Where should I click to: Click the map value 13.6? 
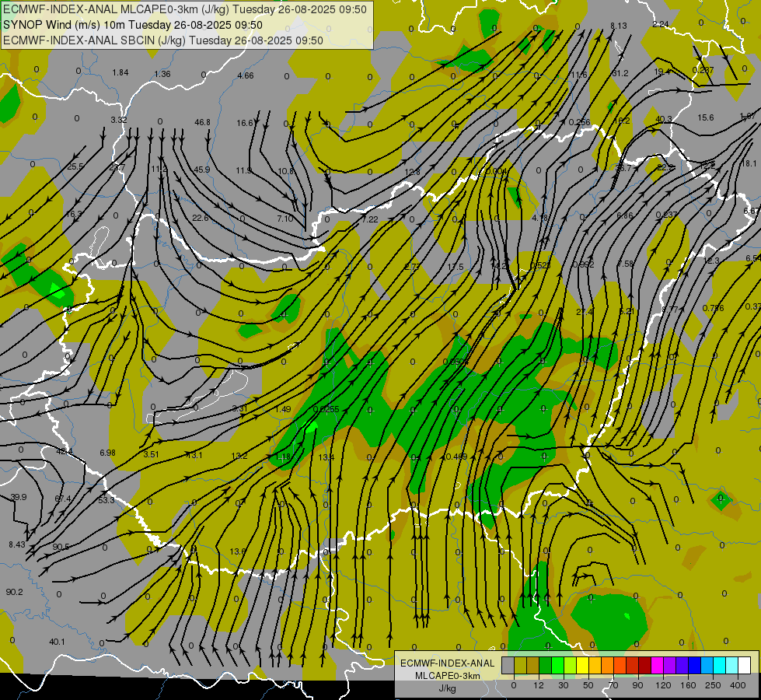pyautogui.click(x=237, y=552)
